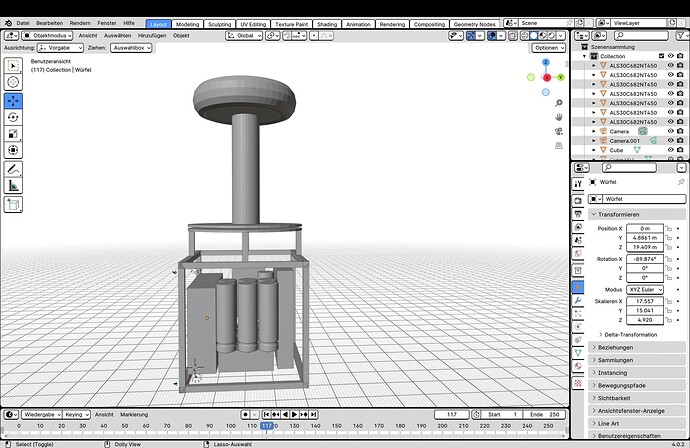Select the Measure ruler tool
This screenshot has height=448, width=690.
[13, 186]
